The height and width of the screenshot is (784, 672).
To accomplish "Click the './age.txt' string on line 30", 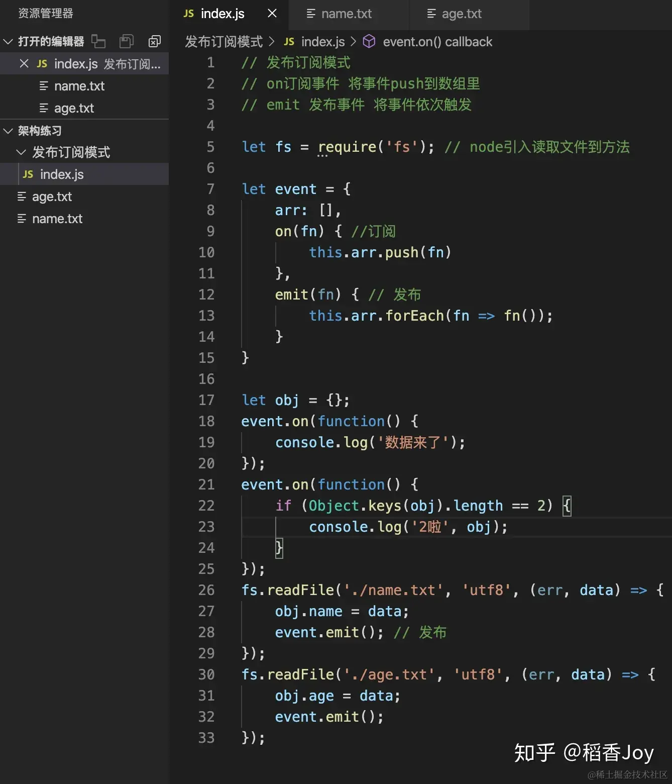I will point(389,674).
